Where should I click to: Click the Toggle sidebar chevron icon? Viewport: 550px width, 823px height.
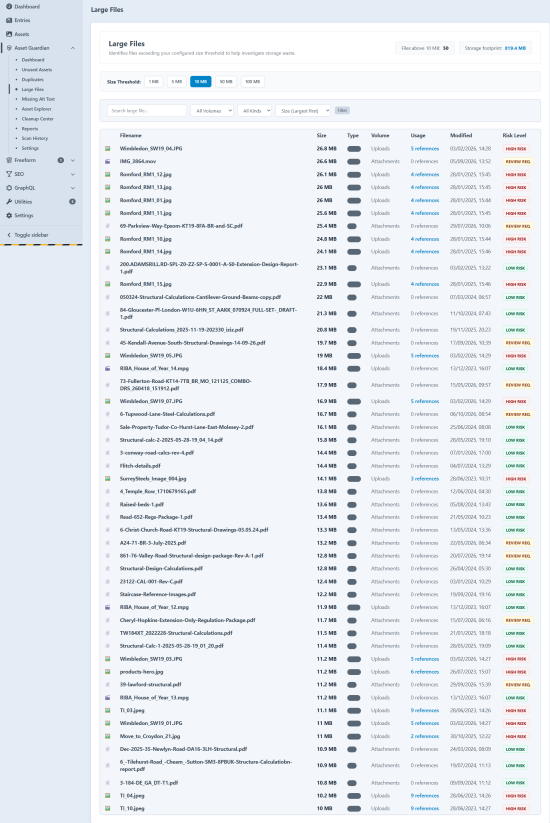click(9, 235)
